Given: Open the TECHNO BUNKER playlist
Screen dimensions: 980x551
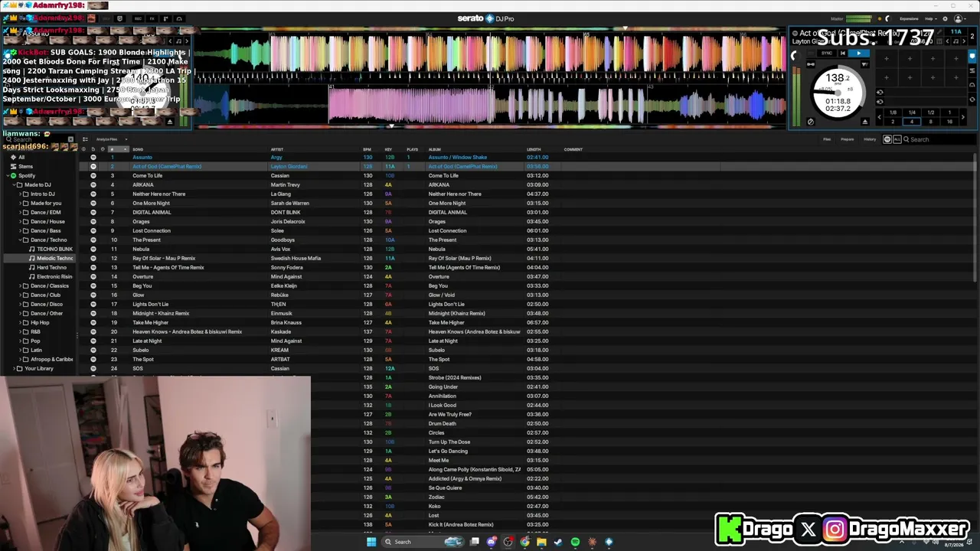Looking at the screenshot, I should (x=54, y=249).
